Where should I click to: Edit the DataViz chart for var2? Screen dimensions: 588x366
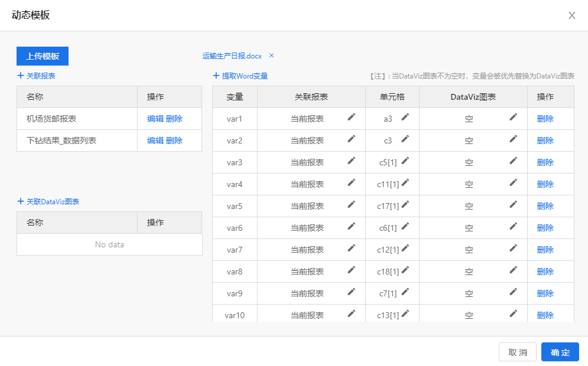point(514,139)
